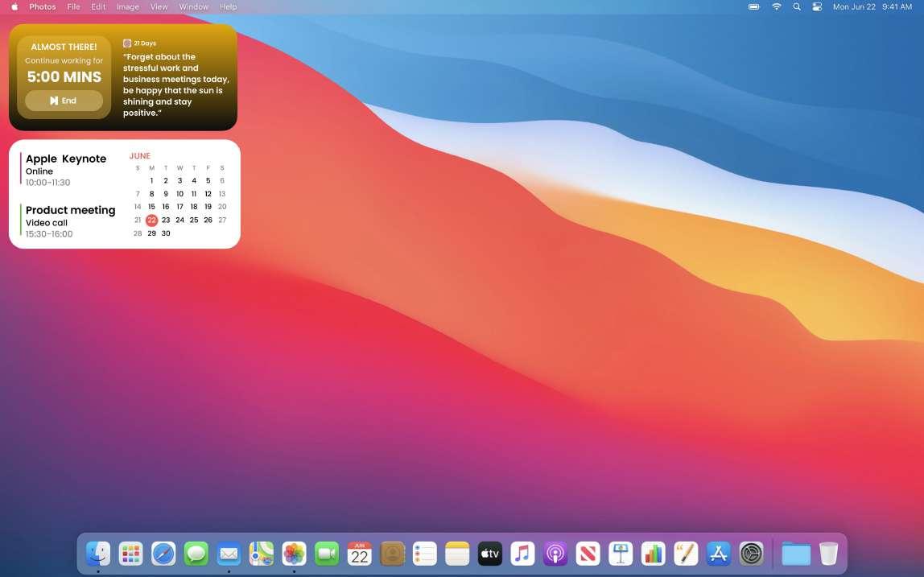This screenshot has width=924, height=577.
Task: Open the Pages app in the dock
Action: point(686,554)
